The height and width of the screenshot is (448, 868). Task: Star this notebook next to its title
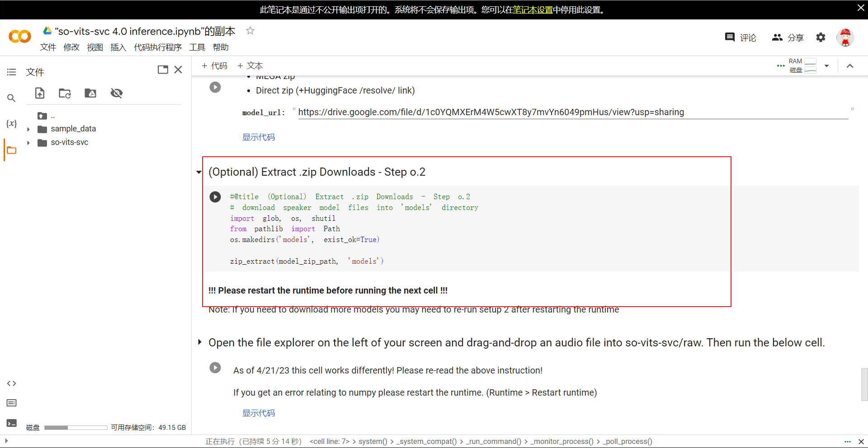click(x=250, y=31)
